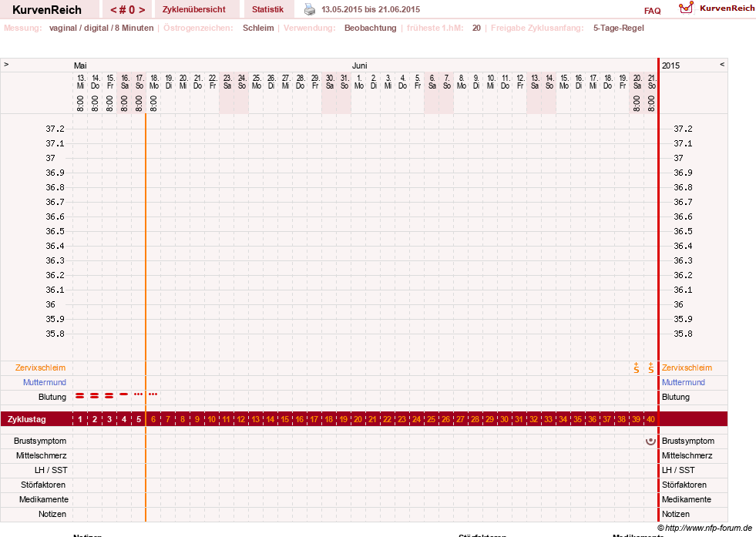Click the Mai month label

tap(80, 65)
